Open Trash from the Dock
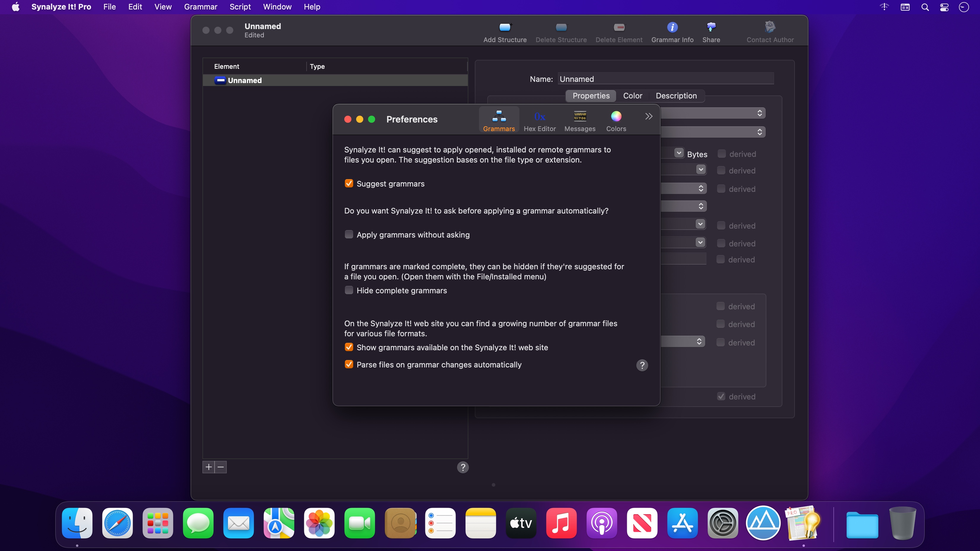Screen dimensions: 980x551 tap(903, 523)
